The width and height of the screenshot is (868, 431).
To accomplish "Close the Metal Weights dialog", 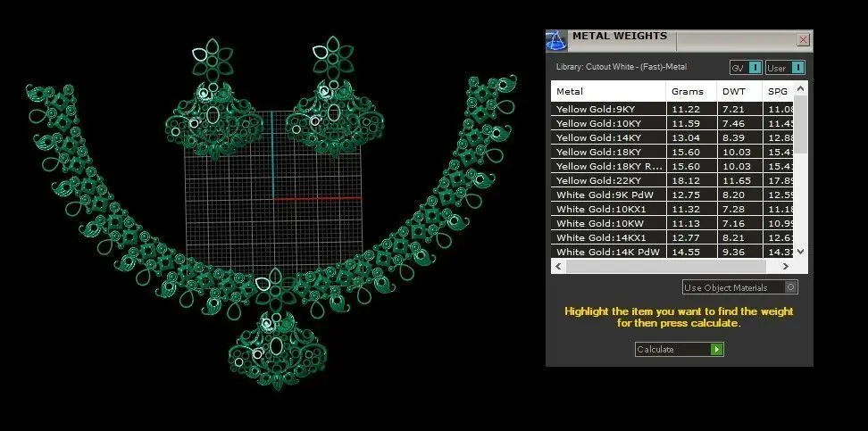I will 803,40.
